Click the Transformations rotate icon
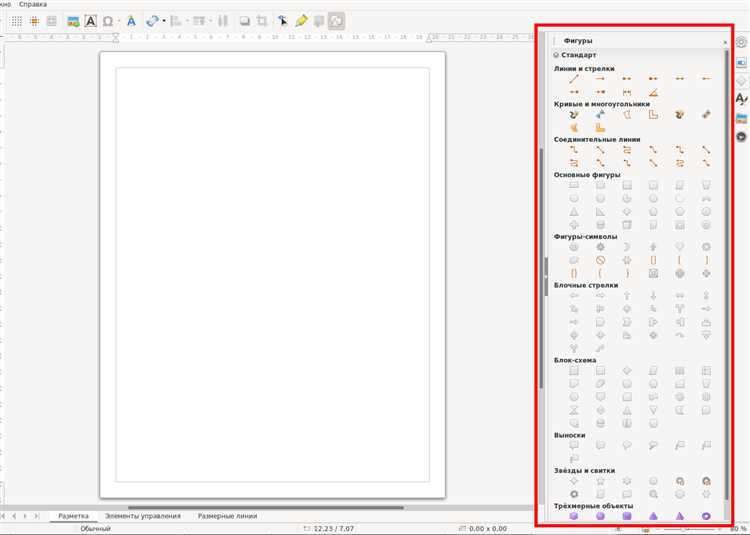This screenshot has height=535, width=750. [x=152, y=21]
